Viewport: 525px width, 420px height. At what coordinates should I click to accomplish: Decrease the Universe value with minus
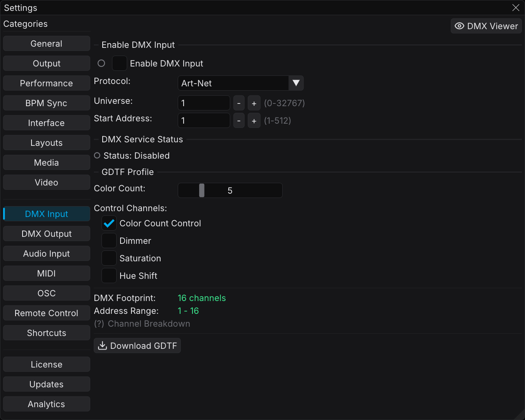(239, 103)
